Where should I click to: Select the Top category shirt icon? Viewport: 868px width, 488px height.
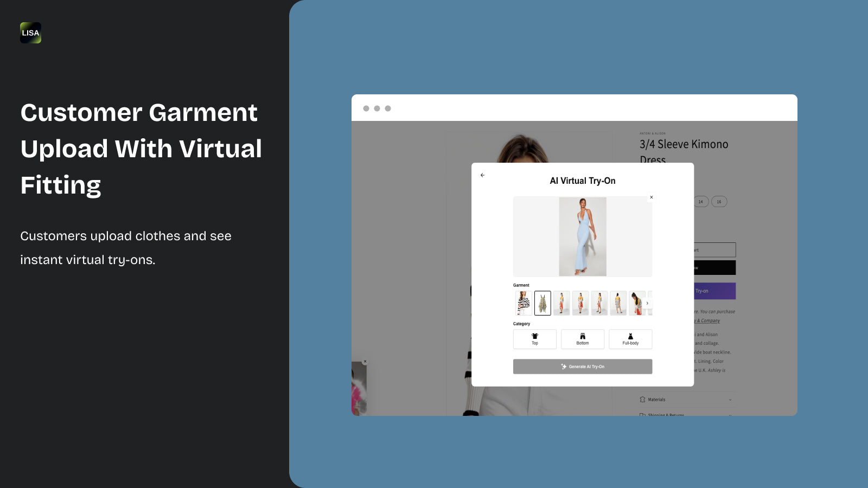click(535, 335)
